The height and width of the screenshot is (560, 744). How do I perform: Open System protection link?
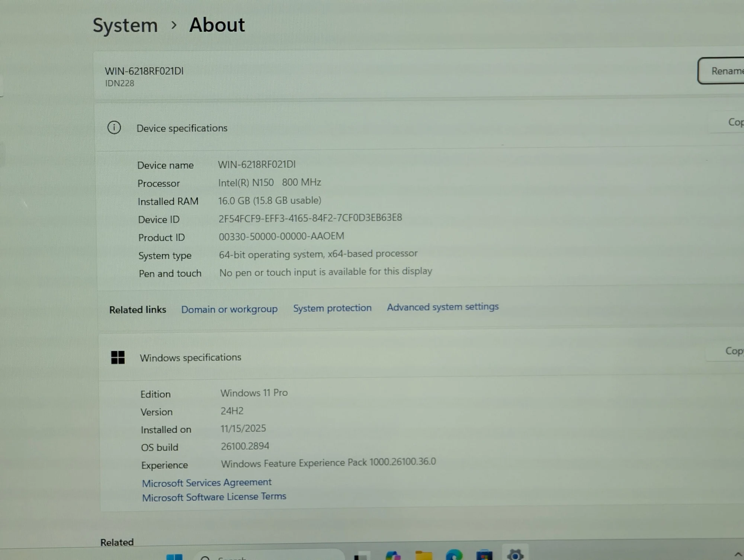(332, 308)
